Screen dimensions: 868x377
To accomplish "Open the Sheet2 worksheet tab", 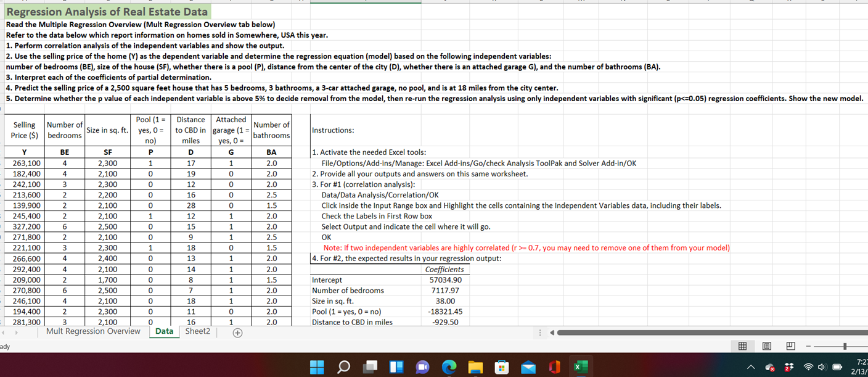I will [x=197, y=331].
